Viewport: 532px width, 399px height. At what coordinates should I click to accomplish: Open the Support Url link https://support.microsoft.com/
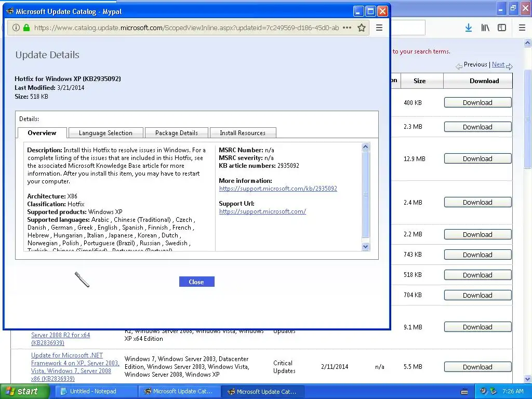(x=262, y=211)
